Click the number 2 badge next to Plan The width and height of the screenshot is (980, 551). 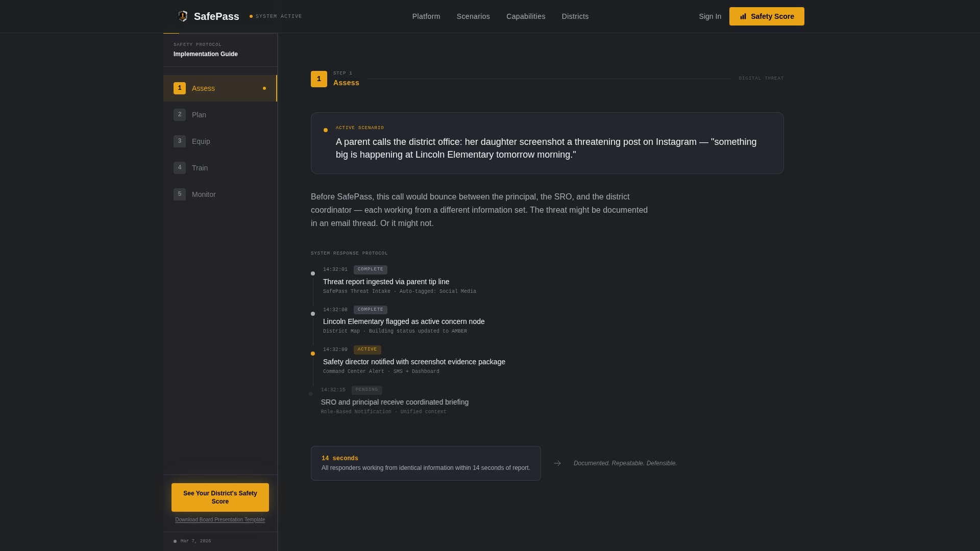180,115
